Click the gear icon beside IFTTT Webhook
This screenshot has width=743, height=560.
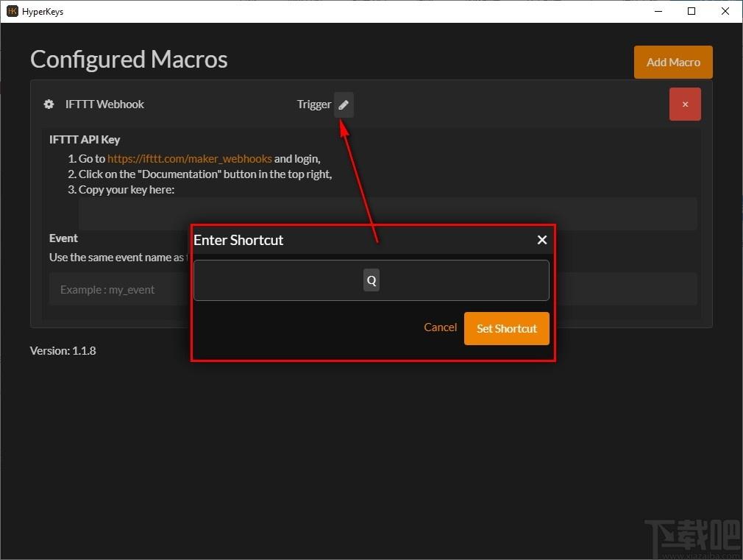(49, 104)
